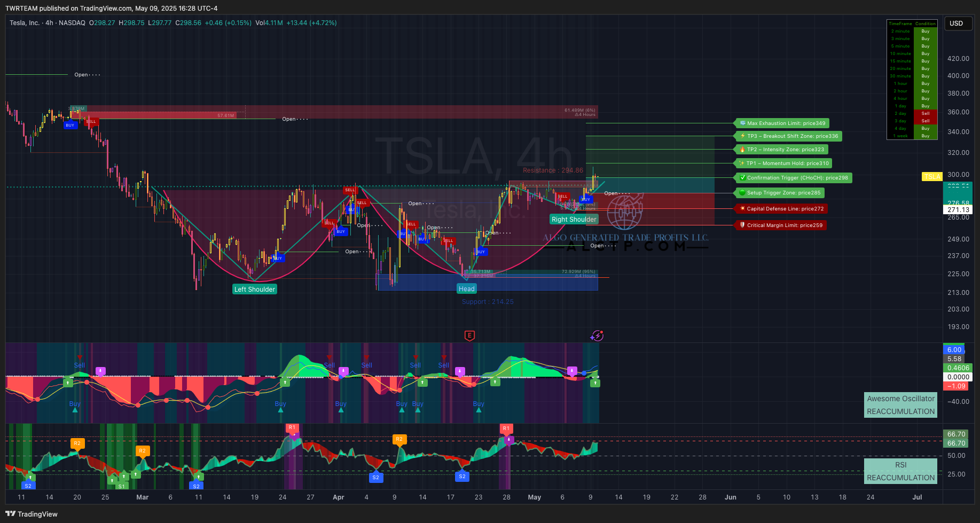Click the blue S2 marker near March 11
The image size is (980, 523).
tap(196, 486)
